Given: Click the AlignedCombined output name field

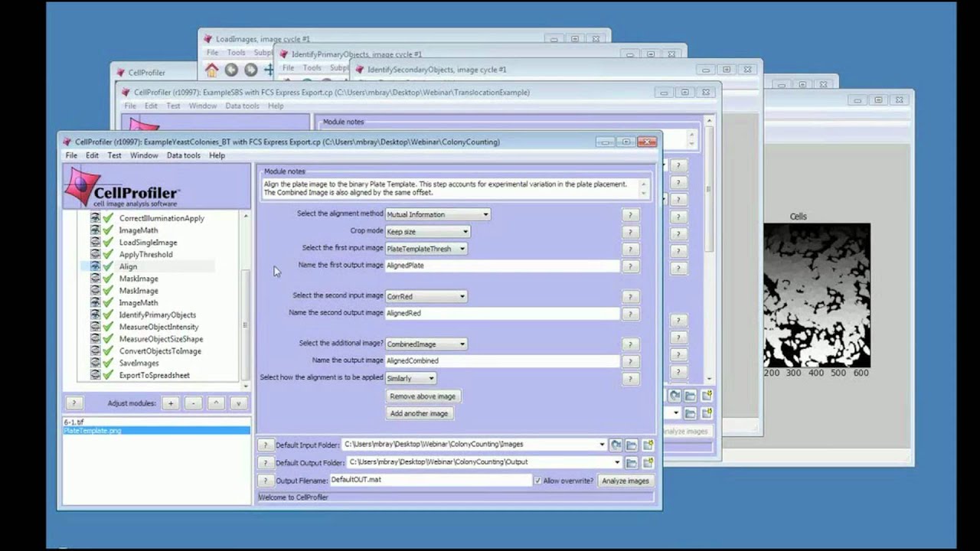Looking at the screenshot, I should (502, 360).
